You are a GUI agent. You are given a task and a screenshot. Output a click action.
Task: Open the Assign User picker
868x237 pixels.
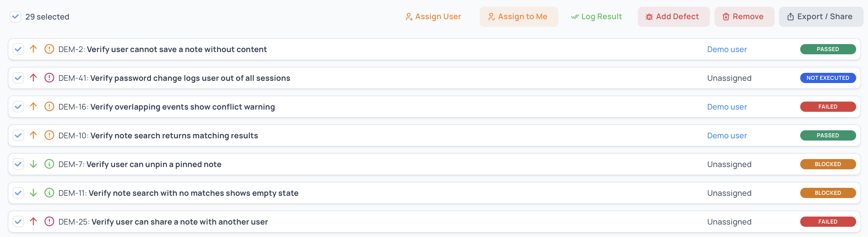(x=433, y=17)
